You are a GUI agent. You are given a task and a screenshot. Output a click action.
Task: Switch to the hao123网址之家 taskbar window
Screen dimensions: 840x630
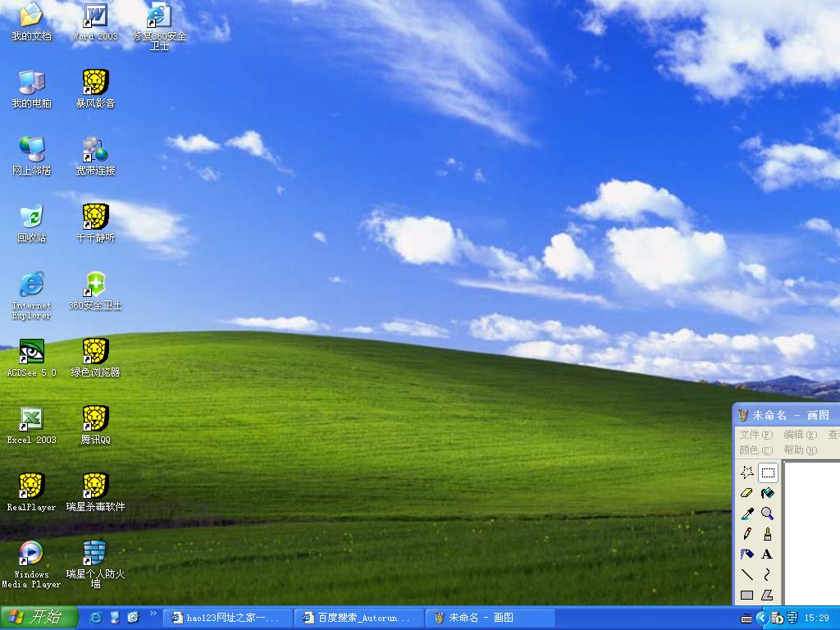pyautogui.click(x=226, y=618)
